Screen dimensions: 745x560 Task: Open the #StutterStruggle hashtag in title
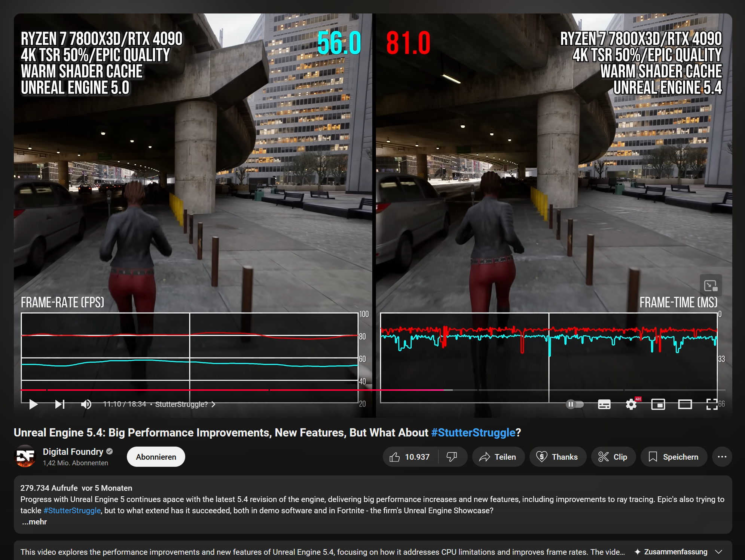[x=473, y=433]
